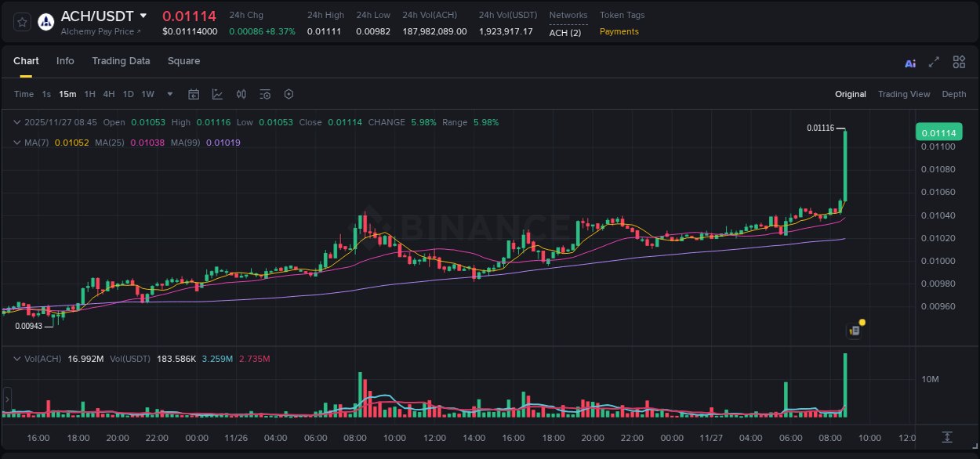This screenshot has height=459, width=980.
Task: Open chart settings hexagon icon
Action: (289, 94)
